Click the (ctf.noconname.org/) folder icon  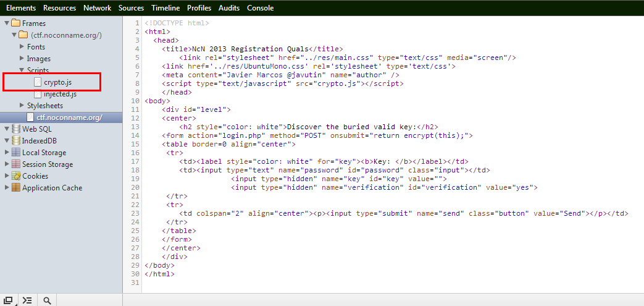point(23,35)
